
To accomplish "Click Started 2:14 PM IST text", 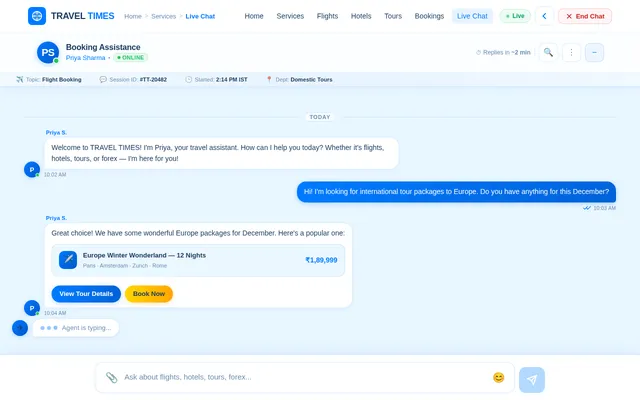I will click(221, 80).
